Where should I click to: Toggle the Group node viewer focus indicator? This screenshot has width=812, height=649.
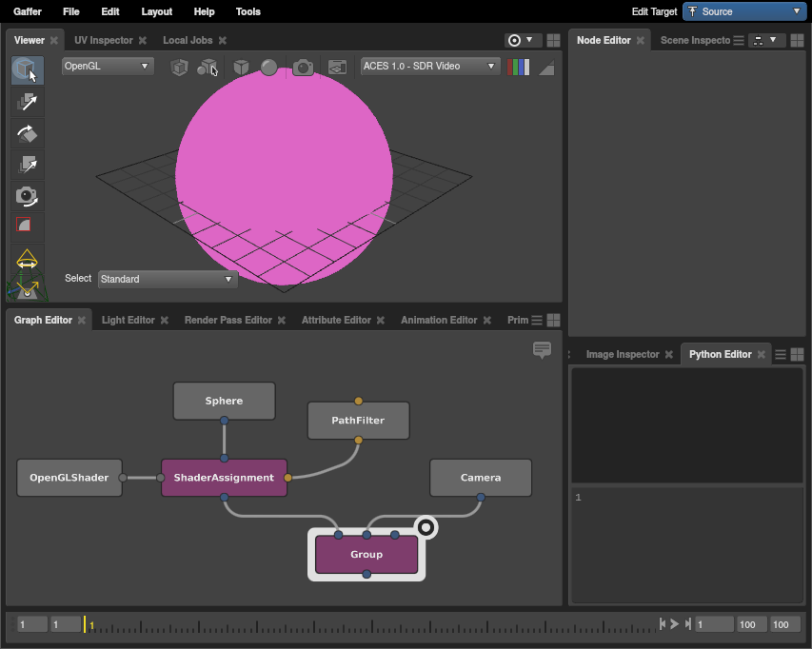click(426, 527)
